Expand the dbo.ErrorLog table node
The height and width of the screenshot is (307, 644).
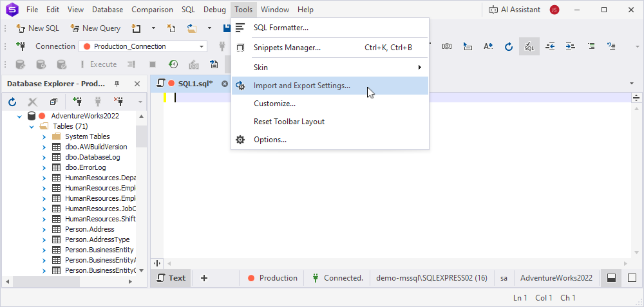point(44,167)
